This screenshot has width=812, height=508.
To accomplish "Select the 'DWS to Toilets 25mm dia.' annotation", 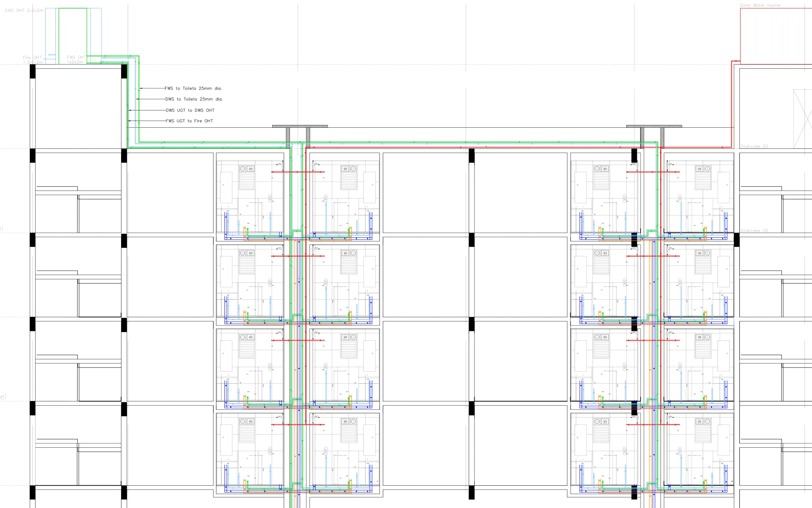I will 194,99.
